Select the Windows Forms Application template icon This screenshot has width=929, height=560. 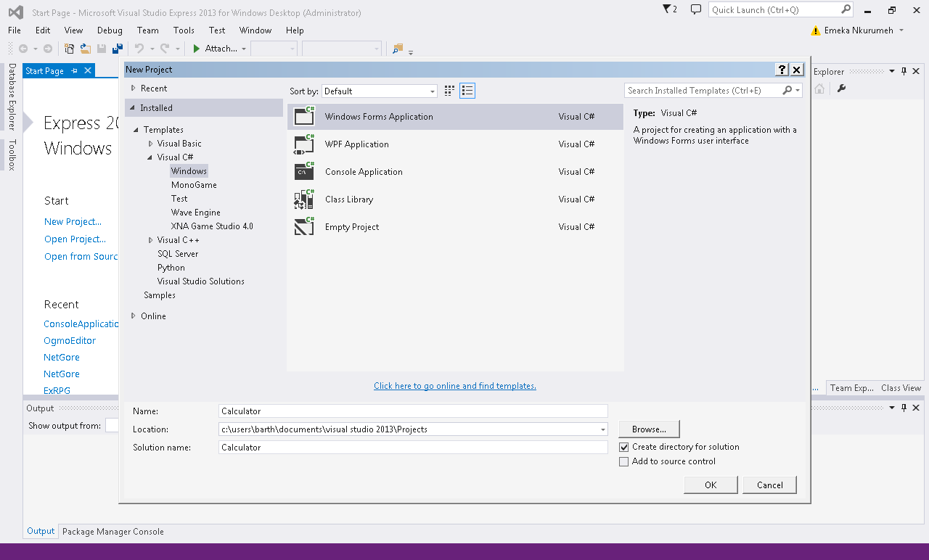304,116
